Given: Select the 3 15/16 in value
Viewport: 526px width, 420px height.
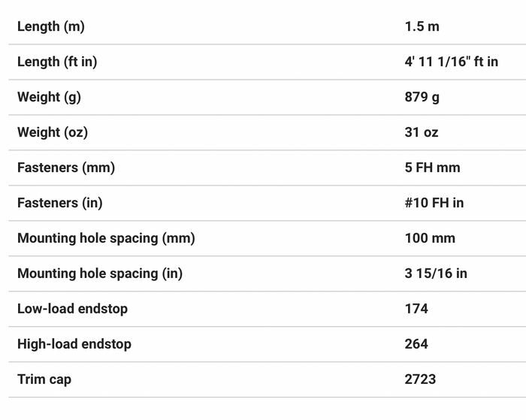Looking at the screenshot, I should [435, 273].
